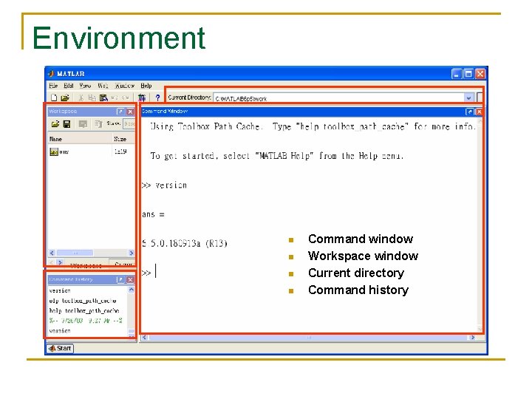The height and width of the screenshot is (399, 532).
Task: Click the Cut scissors toolbar icon
Action: coord(81,98)
